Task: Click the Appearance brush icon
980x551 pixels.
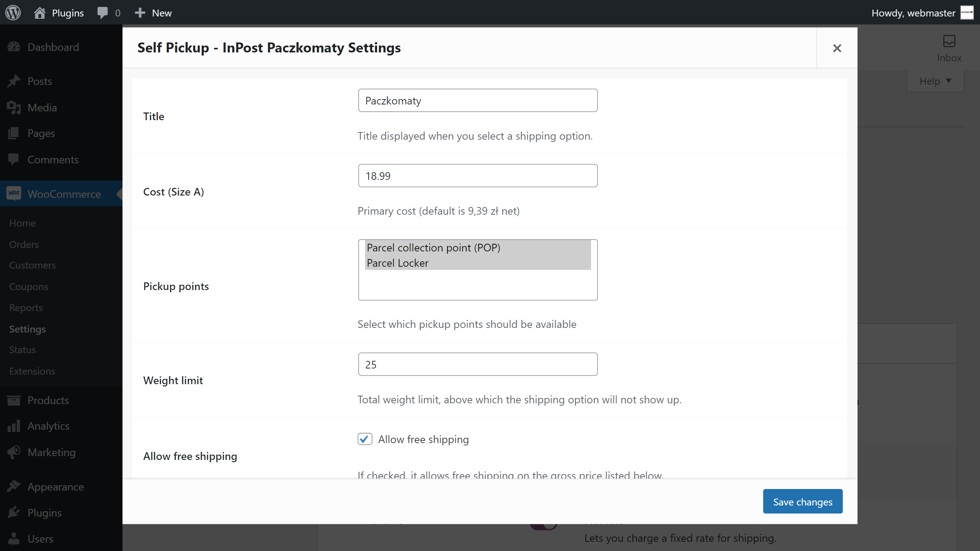Action: [14, 487]
